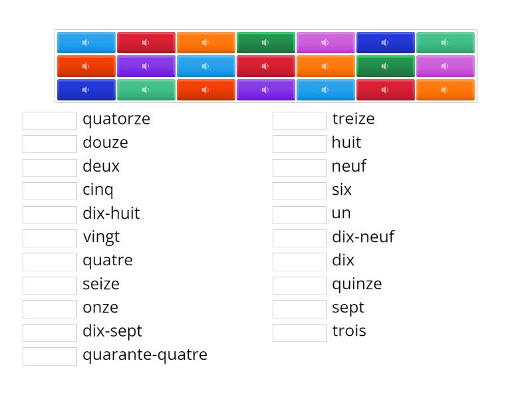
Task: Play the pink speaker in the top row
Action: click(326, 42)
